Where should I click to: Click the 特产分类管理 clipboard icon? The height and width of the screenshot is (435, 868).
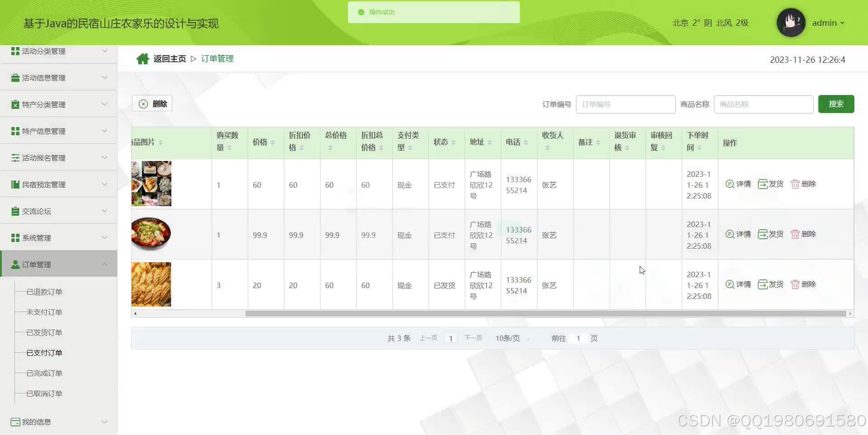pyautogui.click(x=15, y=104)
